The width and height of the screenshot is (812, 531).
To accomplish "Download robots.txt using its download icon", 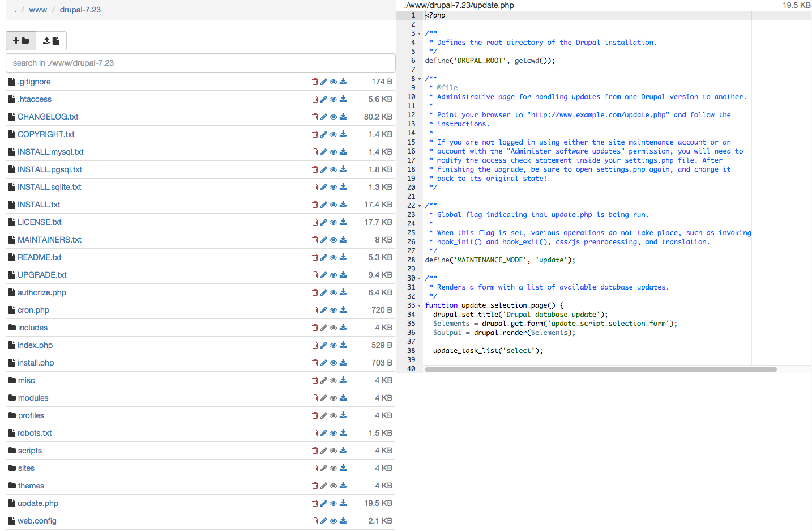I will (343, 433).
